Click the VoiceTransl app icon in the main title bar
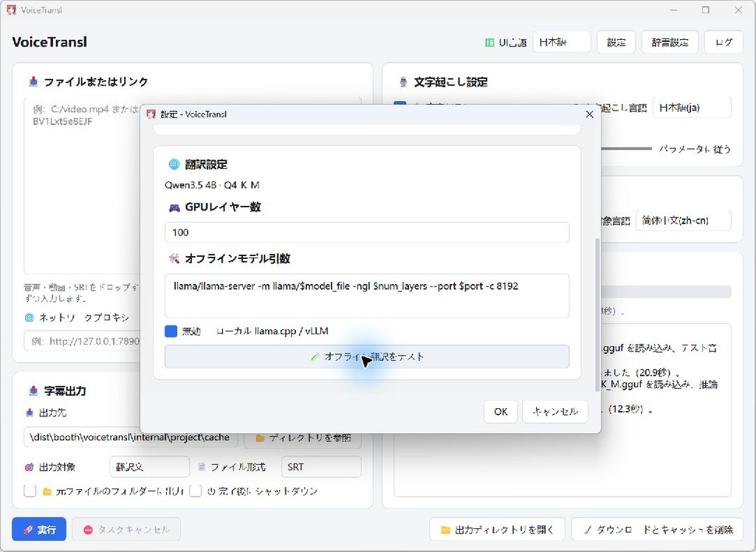Screen dimensions: 756x552 [x=11, y=10]
